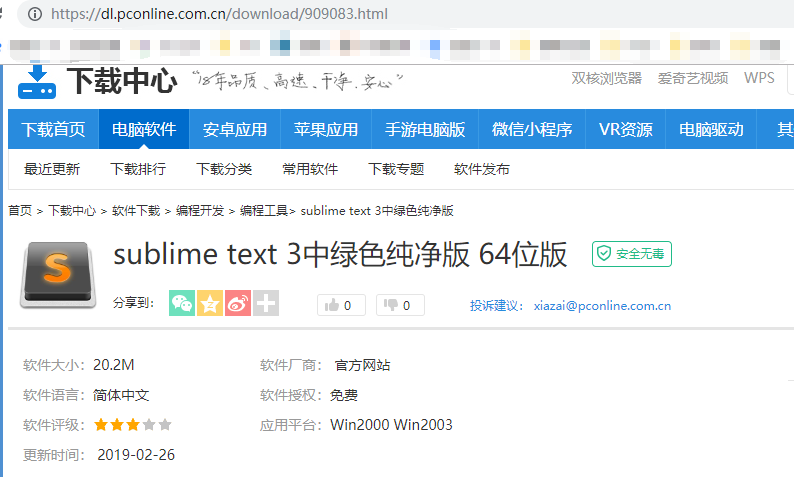Image resolution: width=794 pixels, height=477 pixels.
Task: Open 软件发布 submenu item
Action: pyautogui.click(x=482, y=169)
